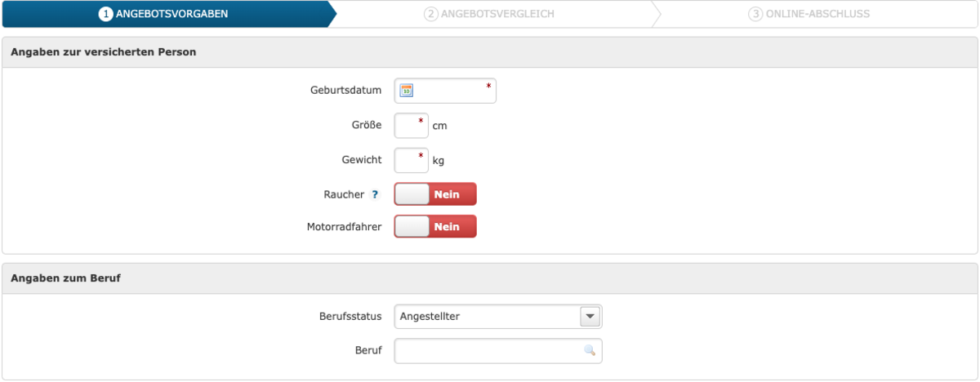Viewport: 980px width, 382px height.
Task: Click the step 3 number circle
Action: click(755, 14)
